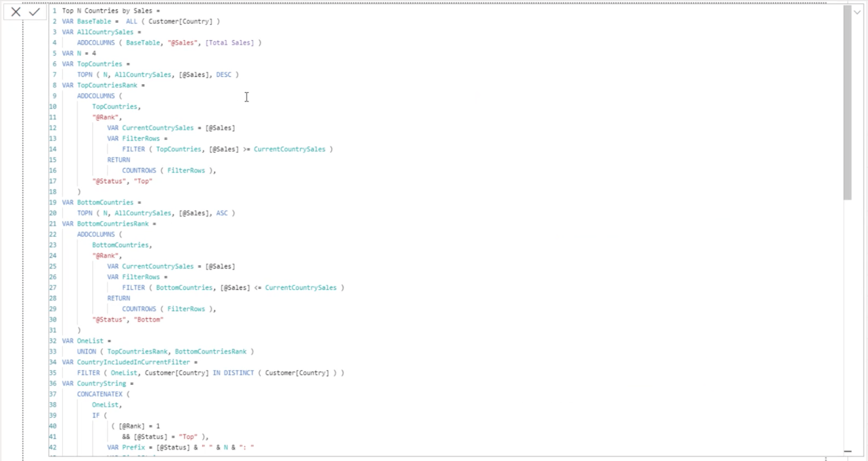868x461 pixels.
Task: Click the CountryIncludedInCurrentFilter variable name
Action: pyautogui.click(x=133, y=362)
